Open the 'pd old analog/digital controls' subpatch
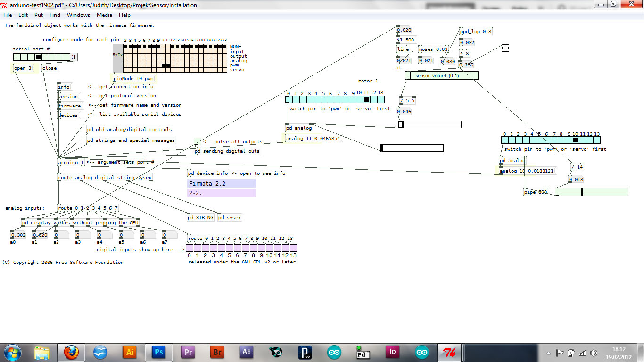This screenshot has height=362, width=644. click(x=129, y=129)
